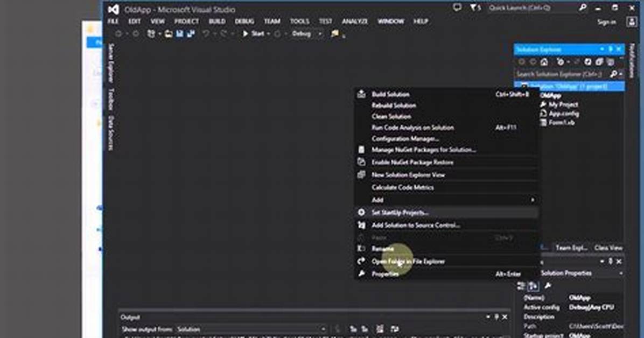Click the Categorized icon in Properties panel
The image size is (644, 338).
tap(521, 286)
